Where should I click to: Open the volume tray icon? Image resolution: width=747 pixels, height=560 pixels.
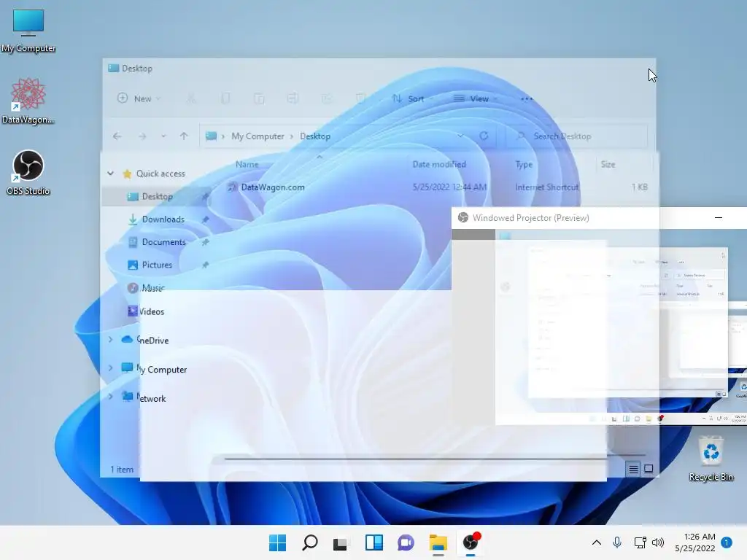(x=658, y=542)
